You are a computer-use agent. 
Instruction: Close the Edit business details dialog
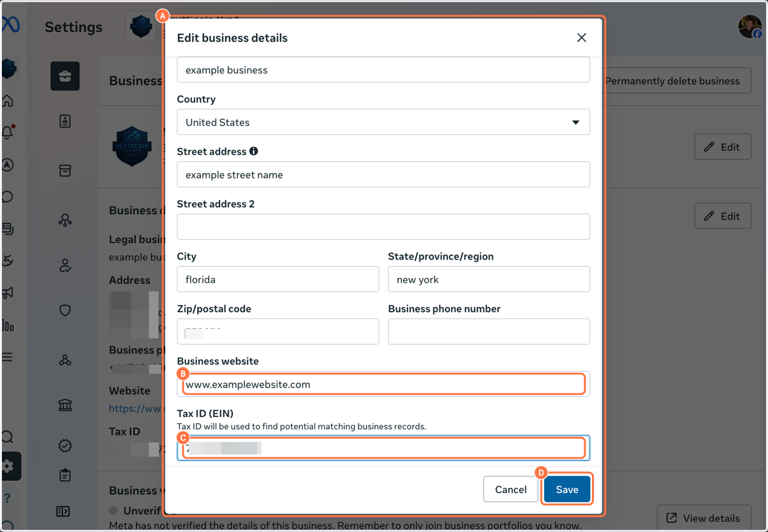click(x=582, y=38)
